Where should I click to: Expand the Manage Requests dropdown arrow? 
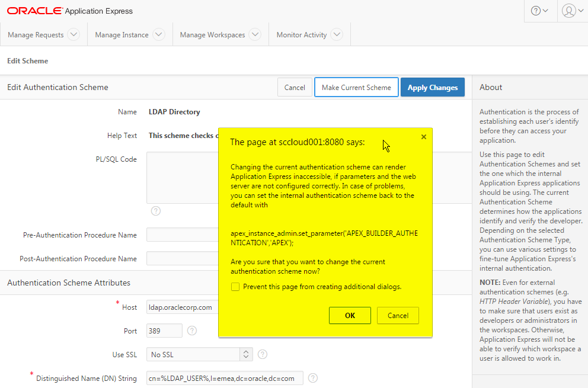(73, 34)
